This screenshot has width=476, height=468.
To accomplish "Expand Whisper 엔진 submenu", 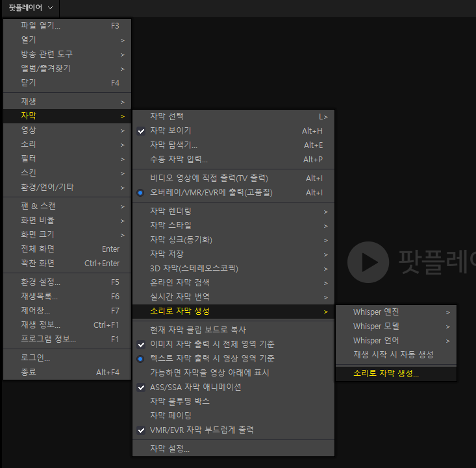I will [x=396, y=312].
